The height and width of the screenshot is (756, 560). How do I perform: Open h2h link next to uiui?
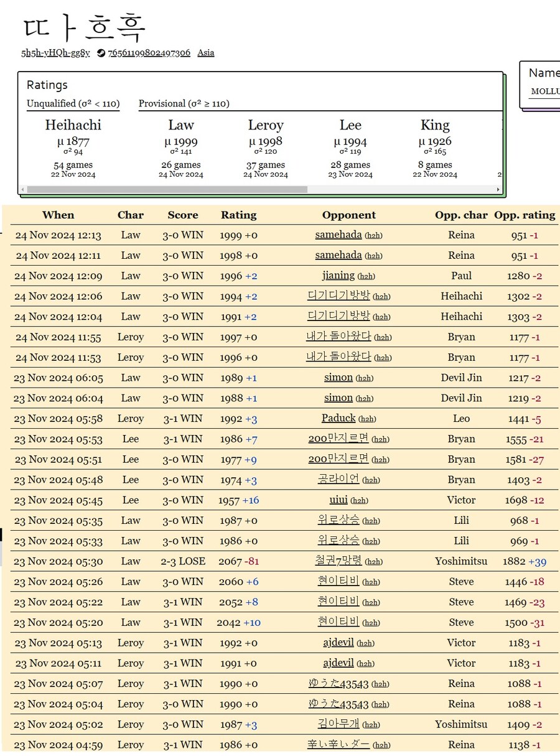[358, 500]
